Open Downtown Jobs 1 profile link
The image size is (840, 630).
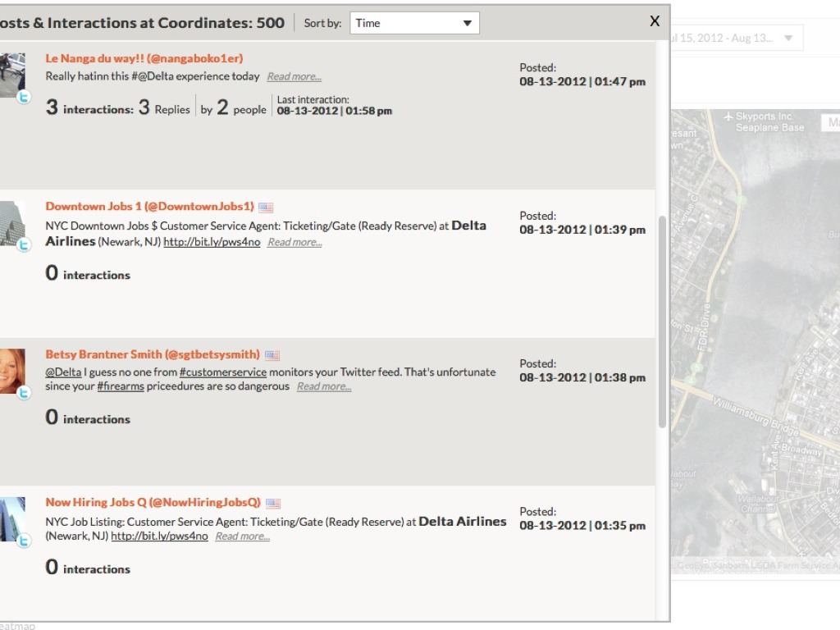click(149, 207)
